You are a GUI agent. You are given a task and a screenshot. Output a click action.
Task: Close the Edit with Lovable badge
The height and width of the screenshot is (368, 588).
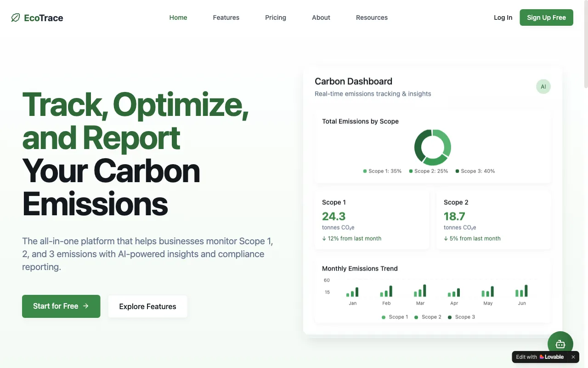(573, 357)
